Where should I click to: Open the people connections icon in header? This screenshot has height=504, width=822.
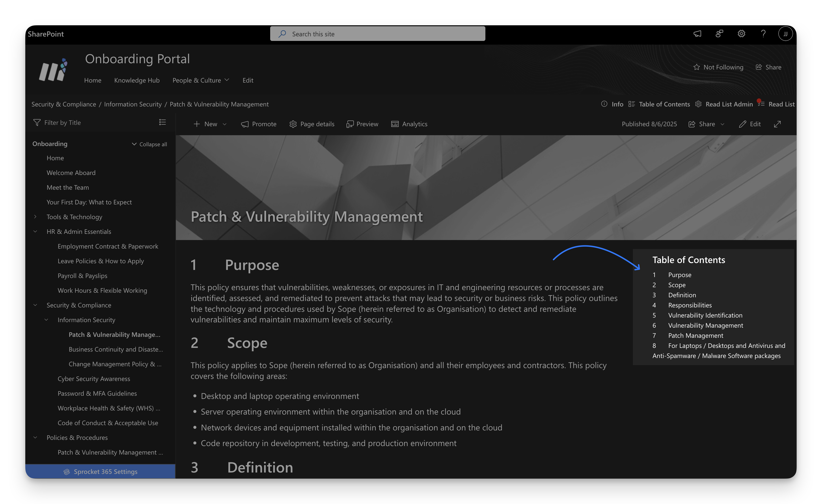click(x=719, y=34)
